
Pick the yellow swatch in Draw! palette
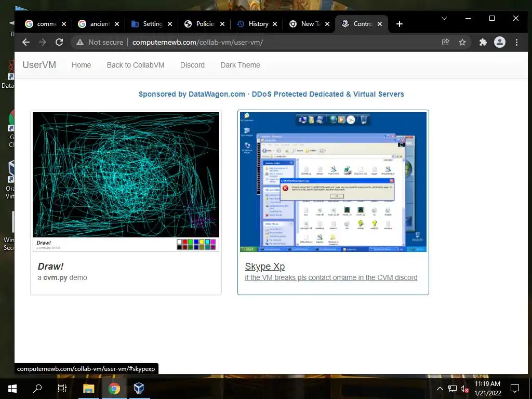click(x=202, y=242)
